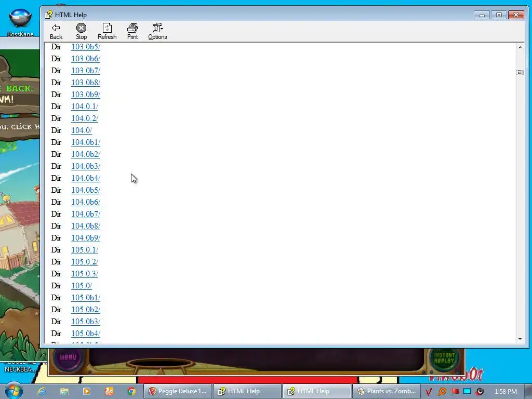Click the red flag system tray icon

point(455,391)
